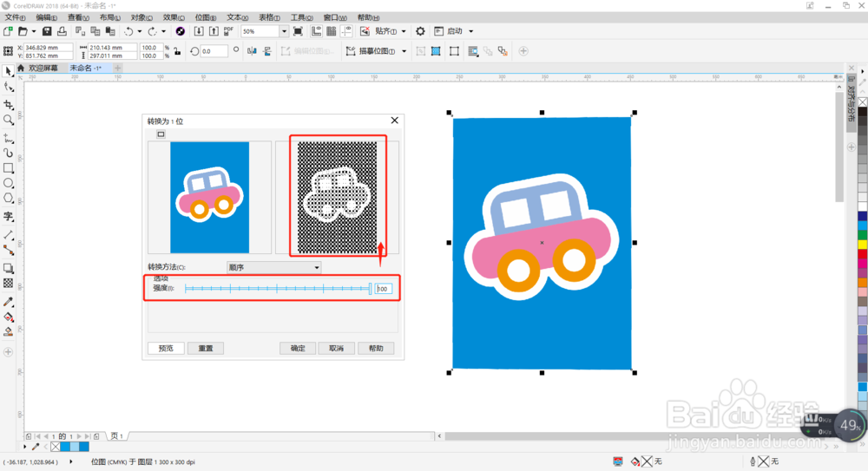Select the Polygon tool
The image size is (868, 471).
9,198
